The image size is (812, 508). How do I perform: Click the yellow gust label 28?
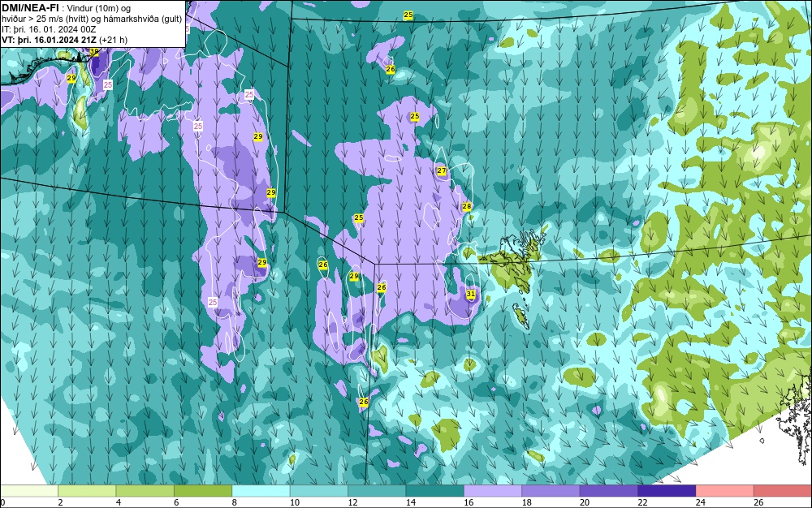(x=467, y=206)
